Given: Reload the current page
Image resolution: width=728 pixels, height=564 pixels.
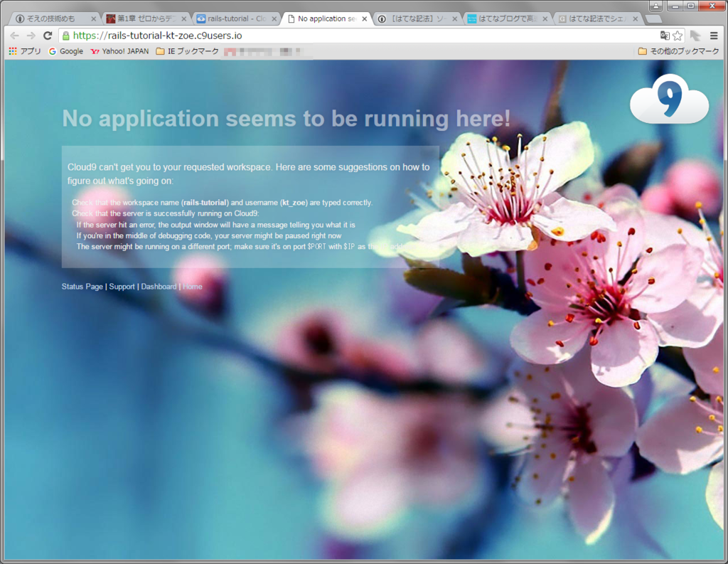Looking at the screenshot, I should [x=48, y=36].
